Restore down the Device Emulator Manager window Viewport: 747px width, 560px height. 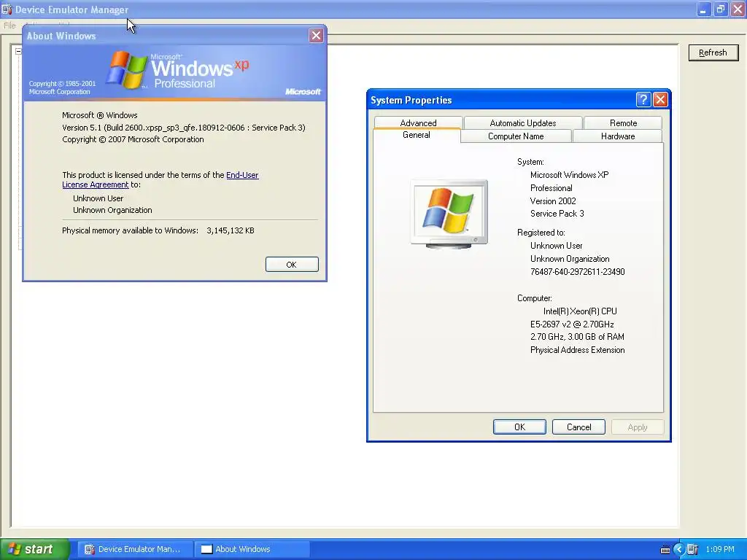720,9
